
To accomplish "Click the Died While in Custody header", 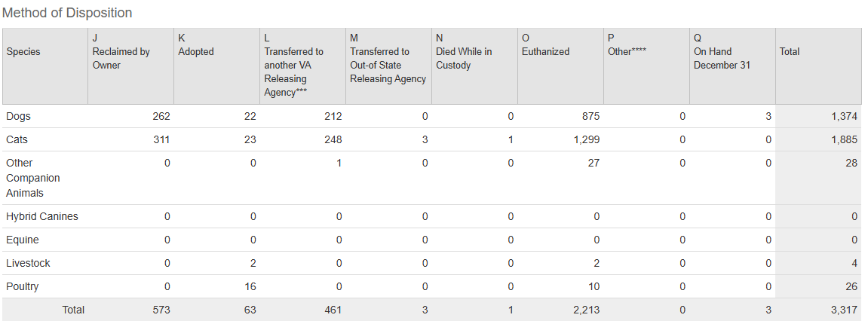I will 464,58.
